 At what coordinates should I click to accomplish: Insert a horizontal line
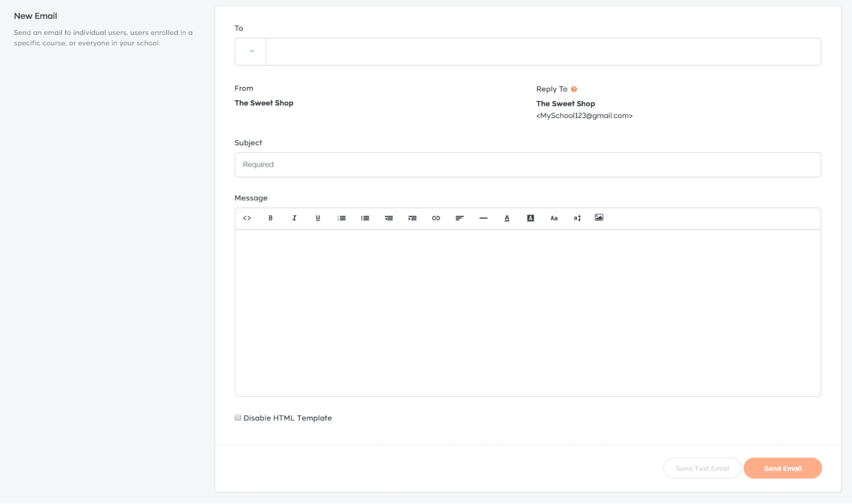click(x=483, y=218)
